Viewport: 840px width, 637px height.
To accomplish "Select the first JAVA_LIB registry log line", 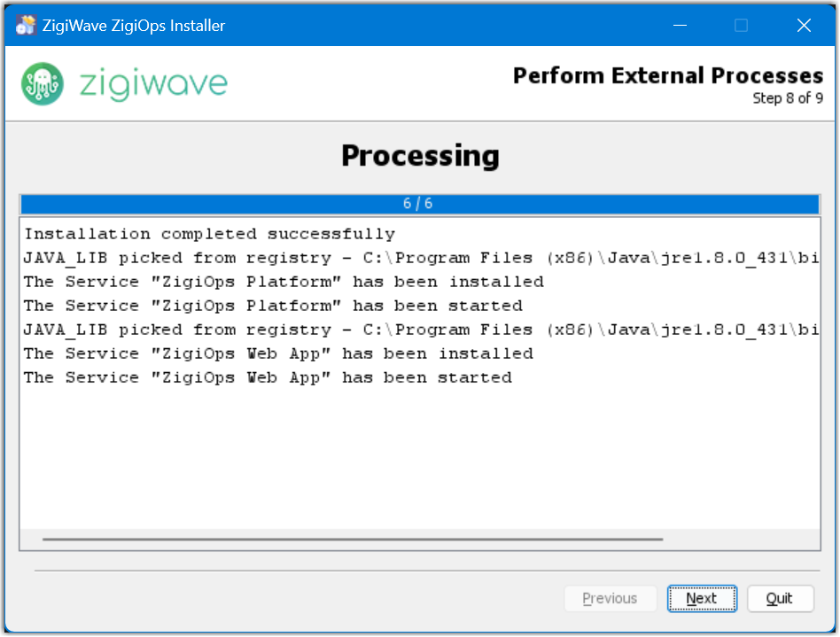I will click(418, 258).
